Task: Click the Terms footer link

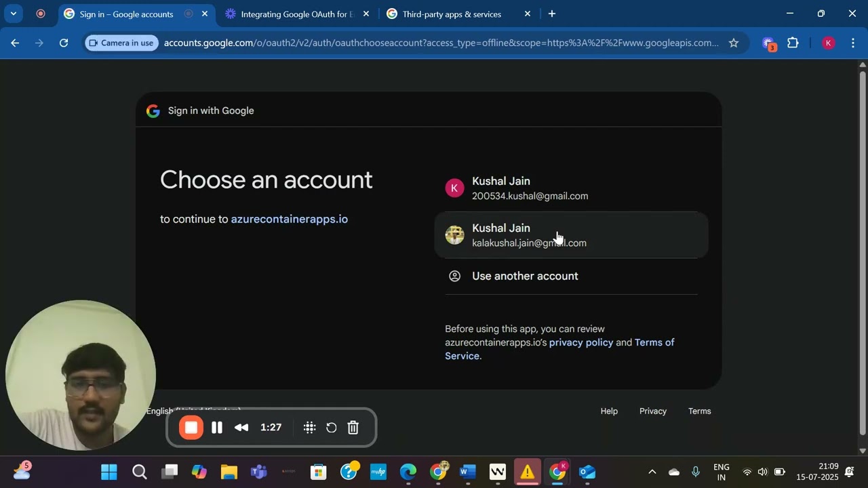Action: point(700,411)
